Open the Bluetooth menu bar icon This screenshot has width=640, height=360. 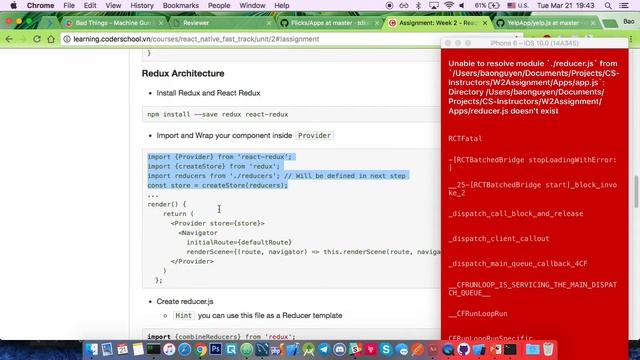click(x=418, y=5)
